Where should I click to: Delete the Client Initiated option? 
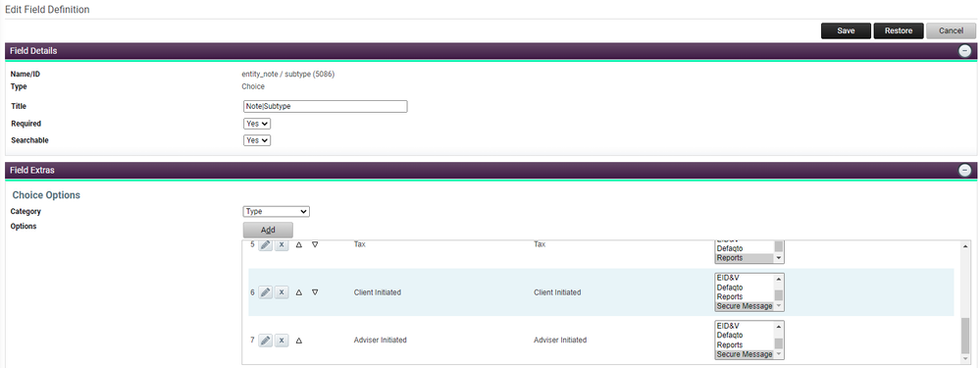point(282,292)
